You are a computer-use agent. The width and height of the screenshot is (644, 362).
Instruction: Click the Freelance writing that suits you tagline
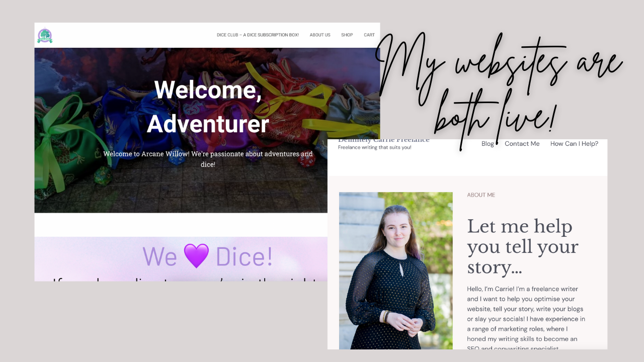pos(375,147)
